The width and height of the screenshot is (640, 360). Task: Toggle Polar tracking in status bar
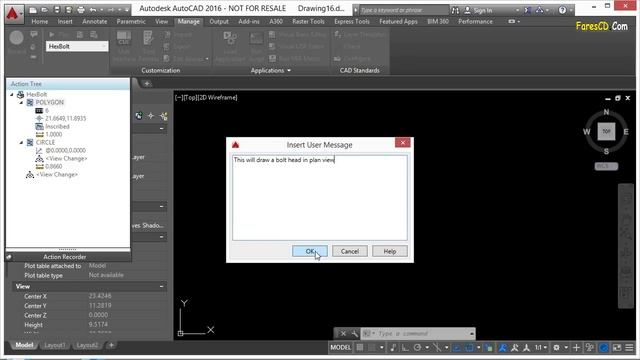(417, 348)
